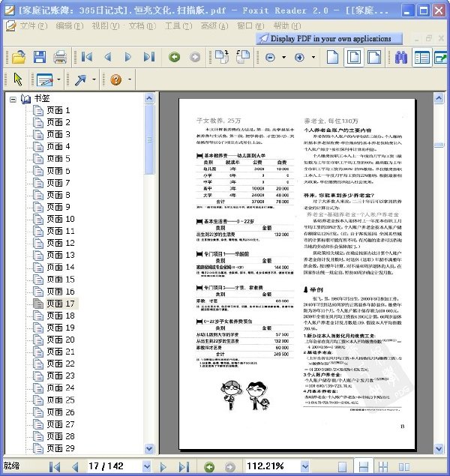The height and width of the screenshot is (476, 450).
Task: Click the orange help question icon
Action: tap(116, 80)
